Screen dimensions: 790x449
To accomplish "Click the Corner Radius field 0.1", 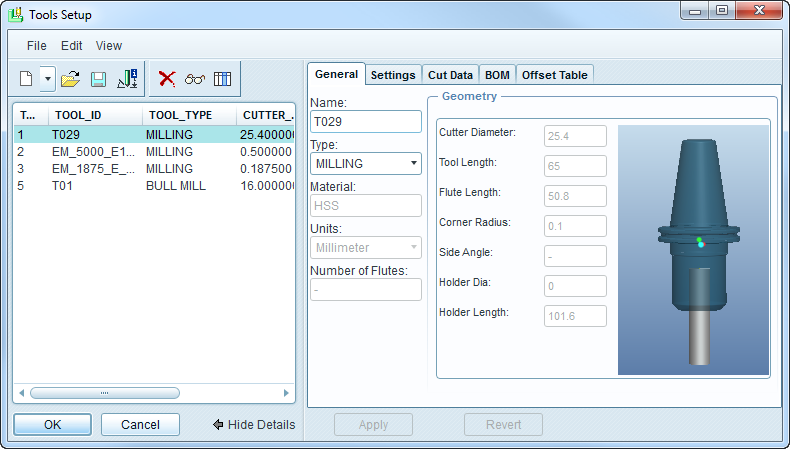I will 575,226.
